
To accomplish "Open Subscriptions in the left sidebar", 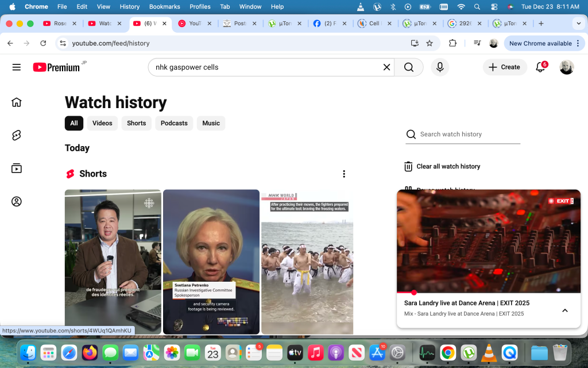I will [x=17, y=168].
